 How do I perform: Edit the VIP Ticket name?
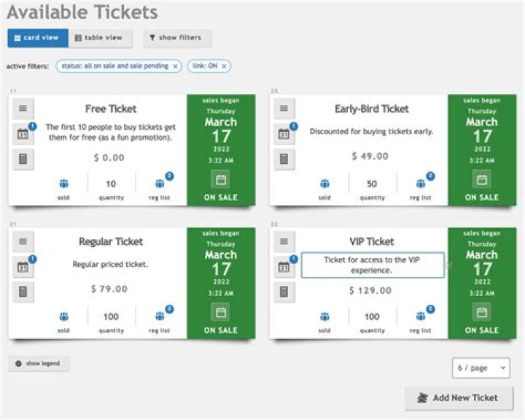click(372, 241)
